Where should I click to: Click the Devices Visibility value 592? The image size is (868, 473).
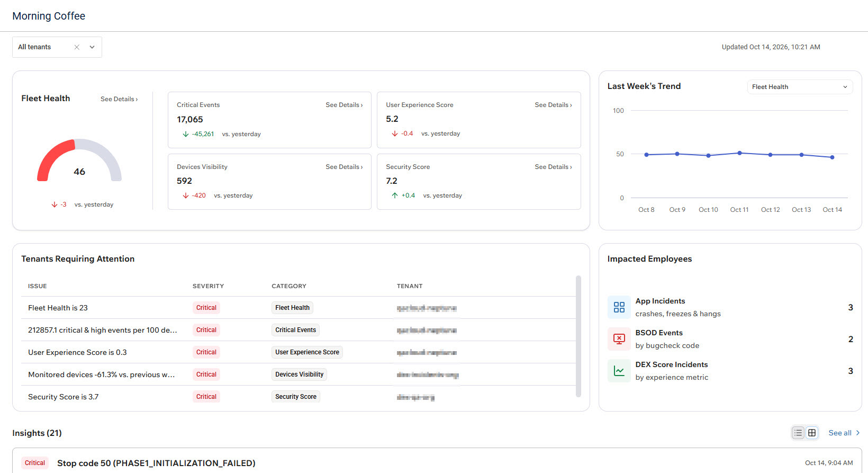pos(184,181)
